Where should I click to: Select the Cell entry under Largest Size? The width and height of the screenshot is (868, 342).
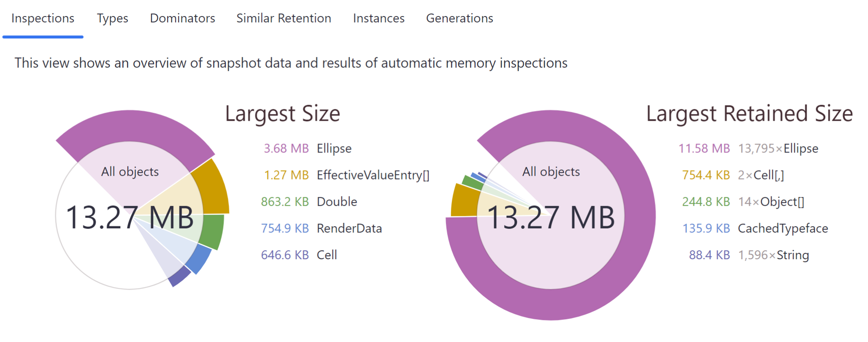[327, 255]
